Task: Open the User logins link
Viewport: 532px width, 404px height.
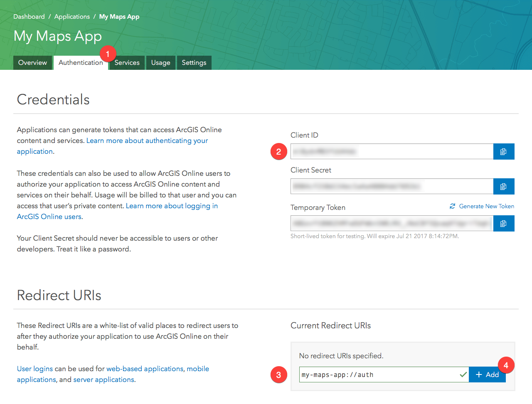Action: coord(35,369)
